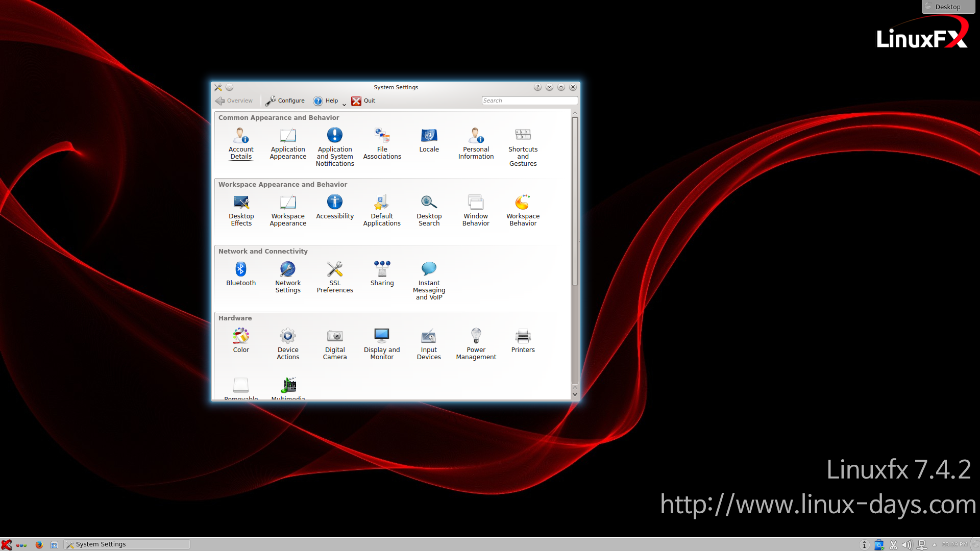Open Instant Messaging and VoIP settings
The width and height of the screenshot is (980, 551).
[x=429, y=281]
